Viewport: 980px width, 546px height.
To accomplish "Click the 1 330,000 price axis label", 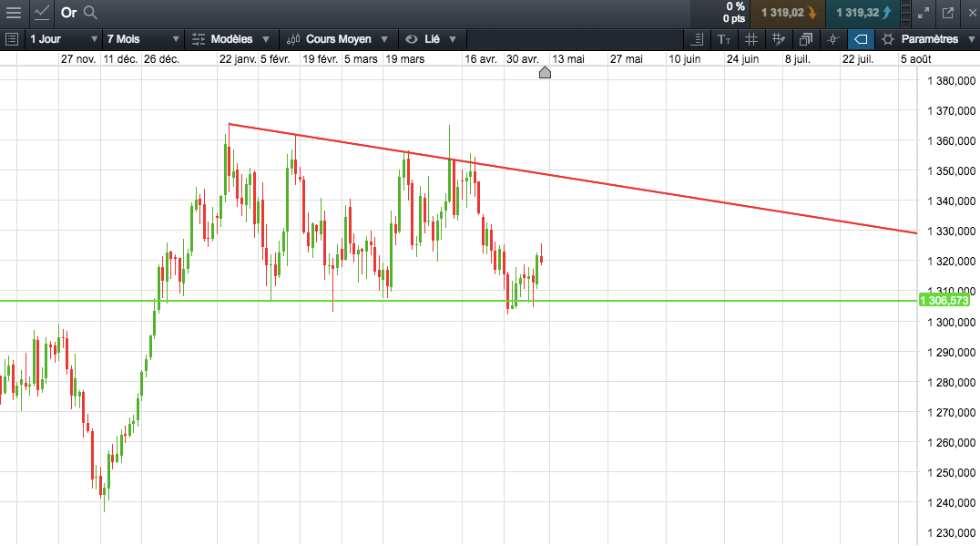I will 951,232.
